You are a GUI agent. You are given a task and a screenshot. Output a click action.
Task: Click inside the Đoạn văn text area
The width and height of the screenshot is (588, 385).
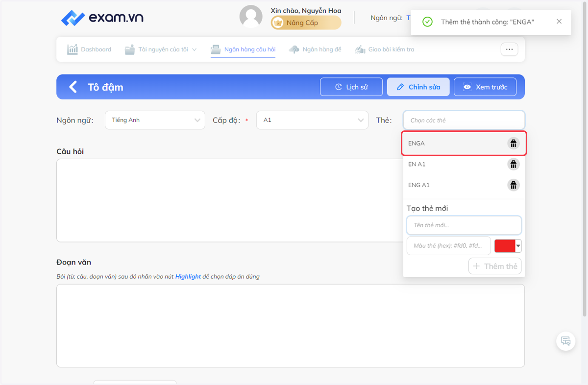coord(291,326)
